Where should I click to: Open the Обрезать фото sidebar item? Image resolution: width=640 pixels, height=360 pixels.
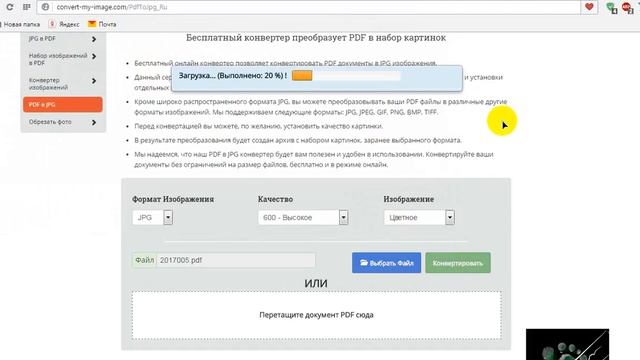(x=62, y=122)
